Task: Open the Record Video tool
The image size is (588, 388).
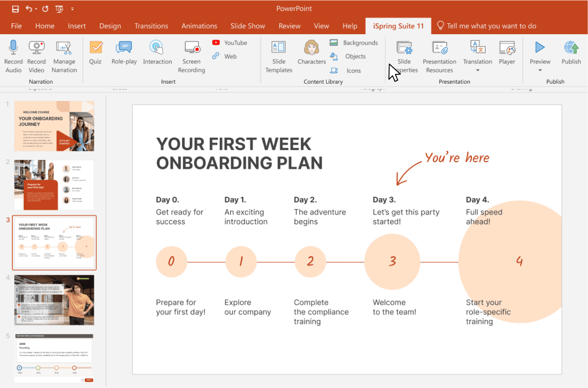Action: [x=36, y=48]
